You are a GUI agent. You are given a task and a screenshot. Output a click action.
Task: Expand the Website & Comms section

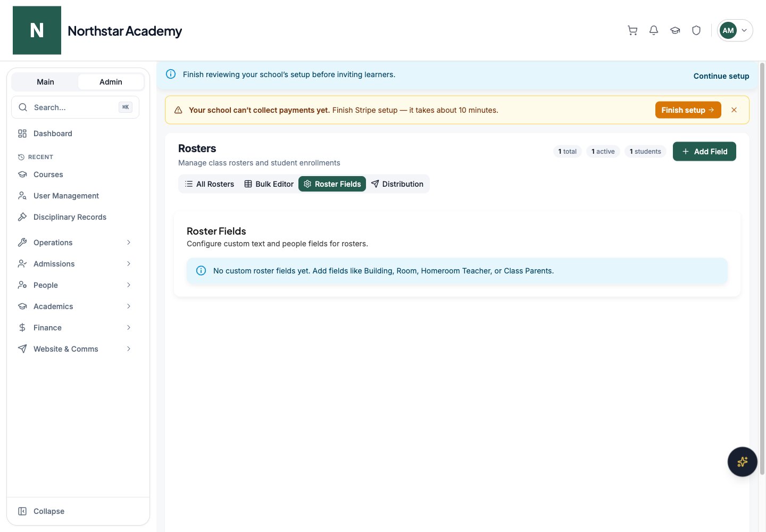coord(75,349)
